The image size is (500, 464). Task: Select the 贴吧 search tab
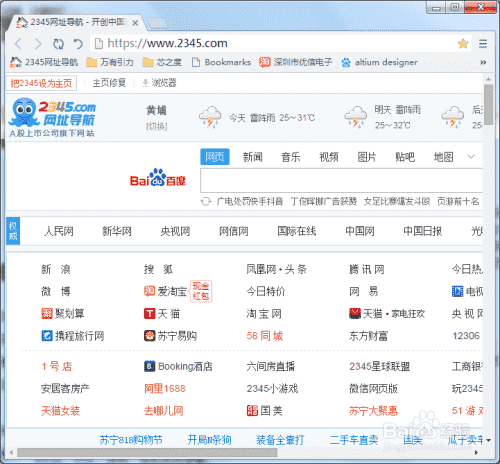(x=405, y=157)
